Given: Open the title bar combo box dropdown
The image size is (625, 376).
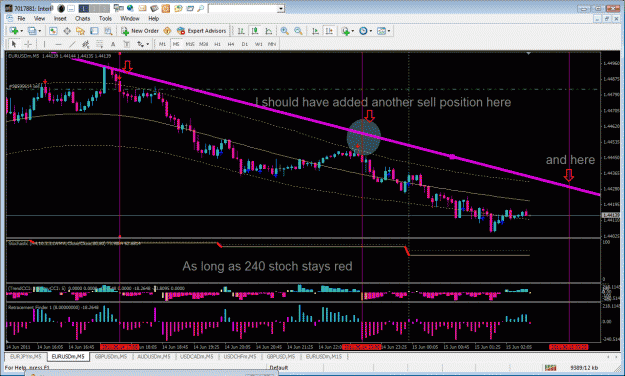Looking at the screenshot, I should pos(281,9).
